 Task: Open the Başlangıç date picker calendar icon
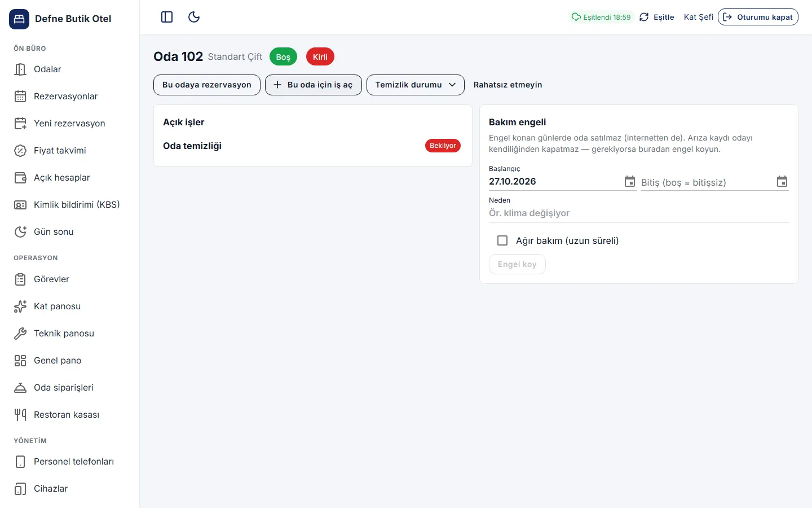click(630, 181)
